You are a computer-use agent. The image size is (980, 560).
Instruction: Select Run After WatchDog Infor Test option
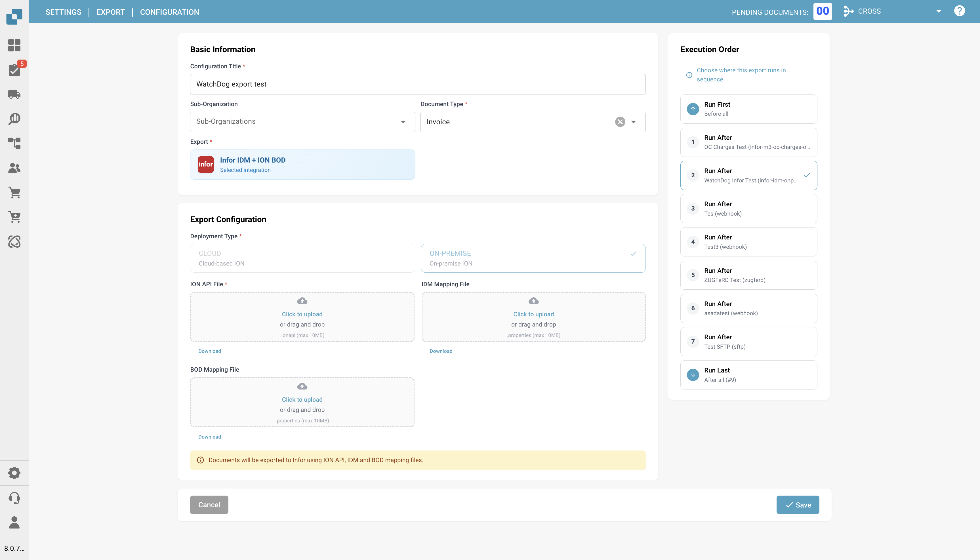pos(748,175)
